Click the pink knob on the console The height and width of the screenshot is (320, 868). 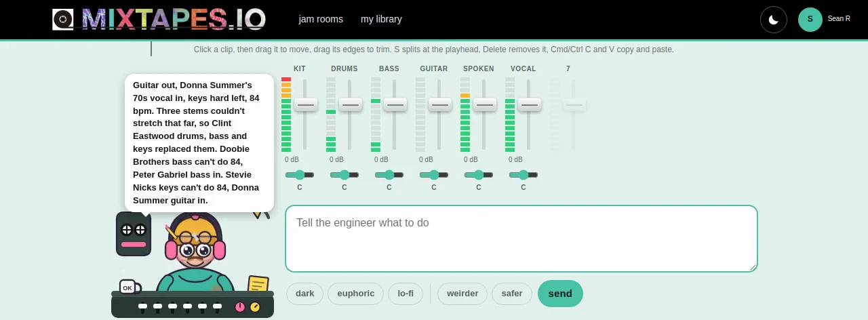[x=239, y=307]
